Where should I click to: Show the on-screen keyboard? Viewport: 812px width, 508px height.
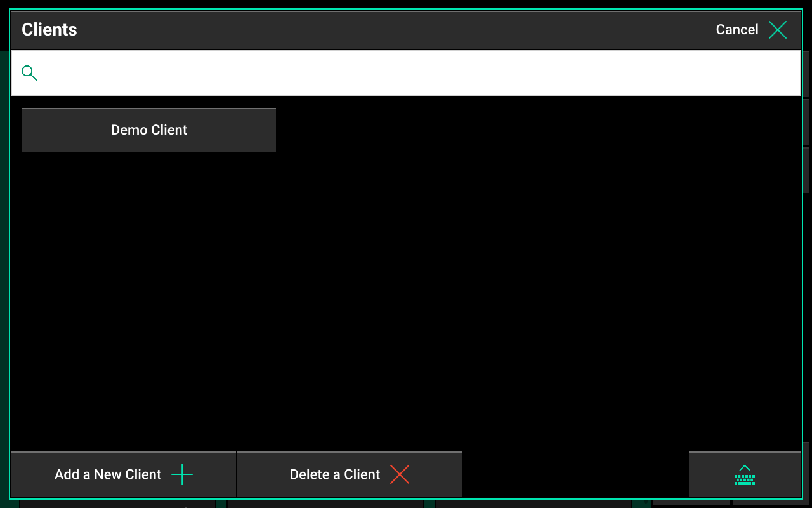(745, 474)
